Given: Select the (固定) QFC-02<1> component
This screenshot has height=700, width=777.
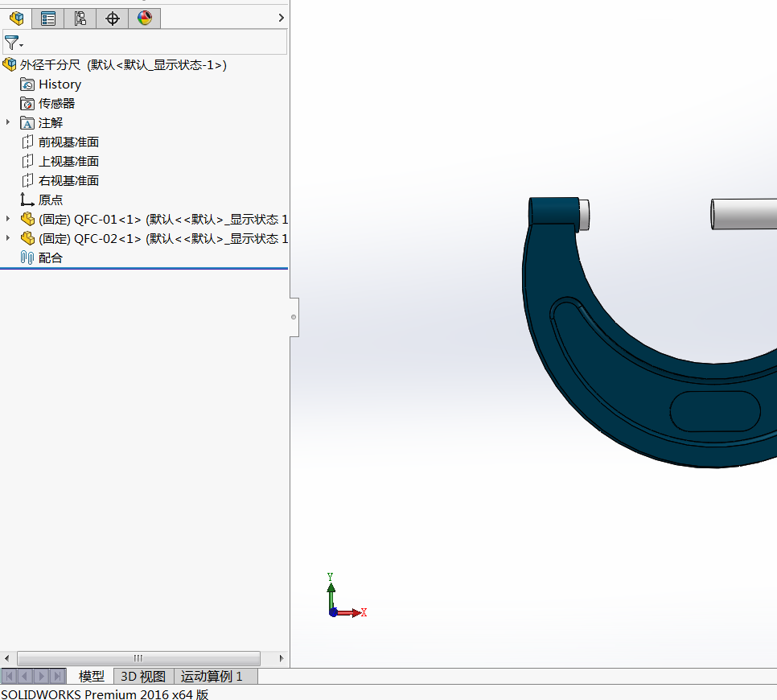Looking at the screenshot, I should pyautogui.click(x=163, y=239).
